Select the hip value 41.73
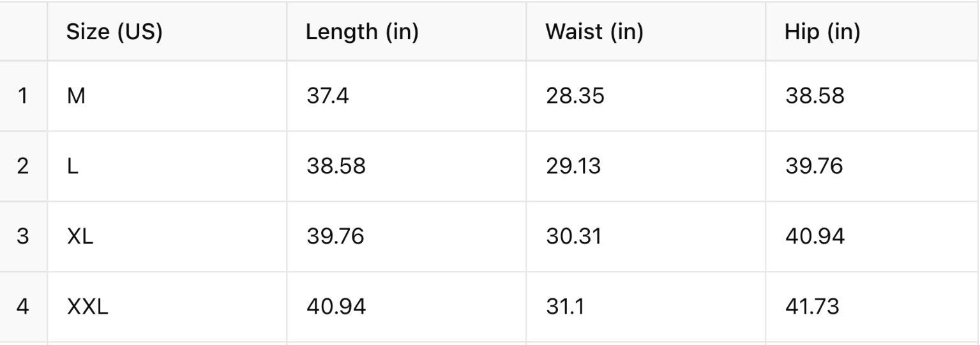Screen dimensions: 980x345 click(815, 307)
